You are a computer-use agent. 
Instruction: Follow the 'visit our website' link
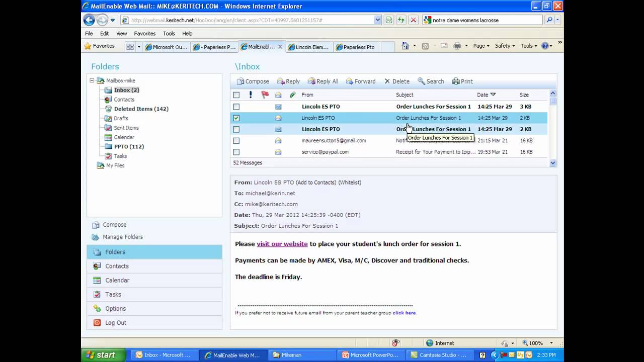pyautogui.click(x=282, y=244)
